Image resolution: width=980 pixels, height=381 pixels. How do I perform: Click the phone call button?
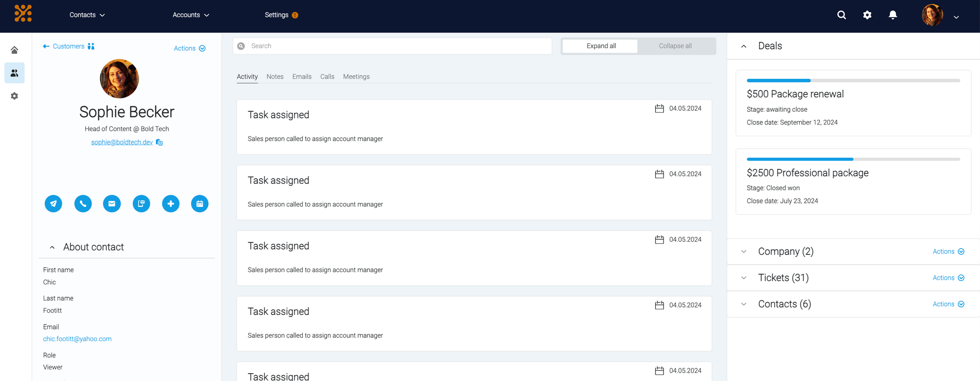click(83, 203)
